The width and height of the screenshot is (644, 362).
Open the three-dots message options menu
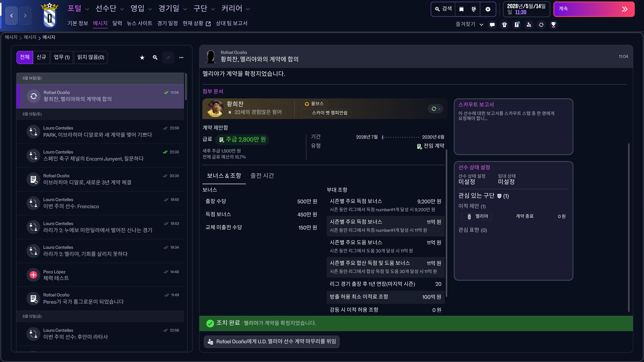coord(181,58)
